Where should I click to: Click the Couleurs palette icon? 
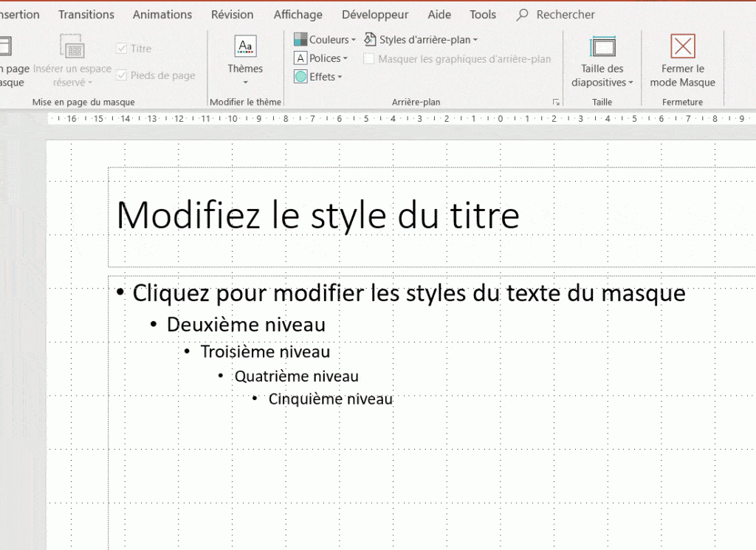coord(301,38)
